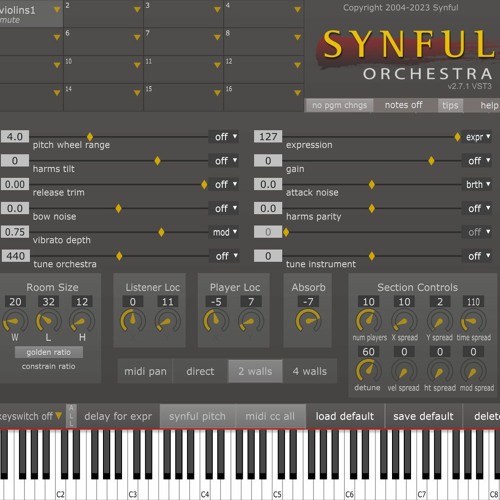Open instrument menu arrow for slot 7

pyautogui.click(x=217, y=37)
